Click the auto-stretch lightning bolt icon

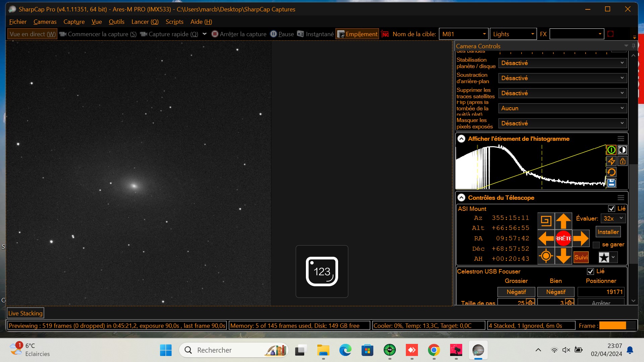click(x=611, y=161)
